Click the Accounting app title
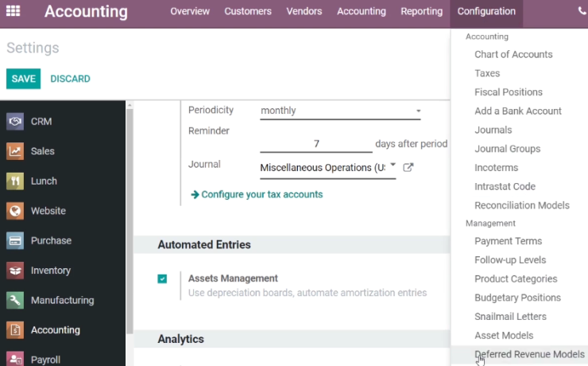Screen dimensions: 588x366 [x=86, y=11]
